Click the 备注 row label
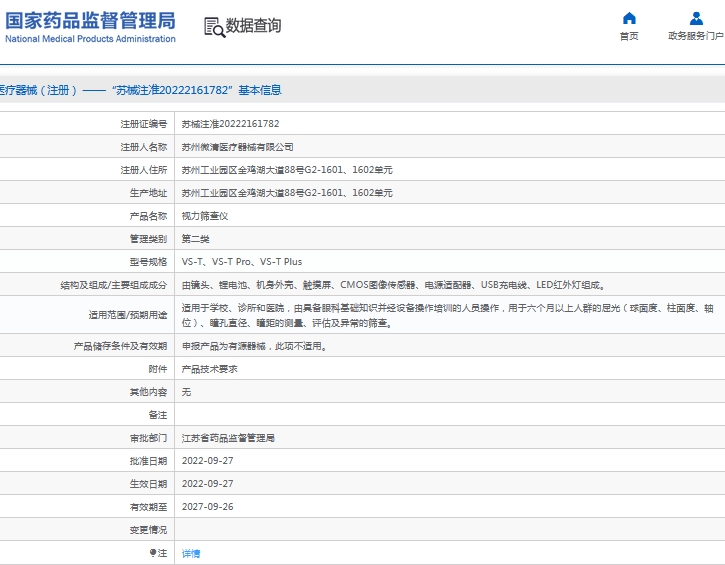The height and width of the screenshot is (565, 725). pos(158,415)
